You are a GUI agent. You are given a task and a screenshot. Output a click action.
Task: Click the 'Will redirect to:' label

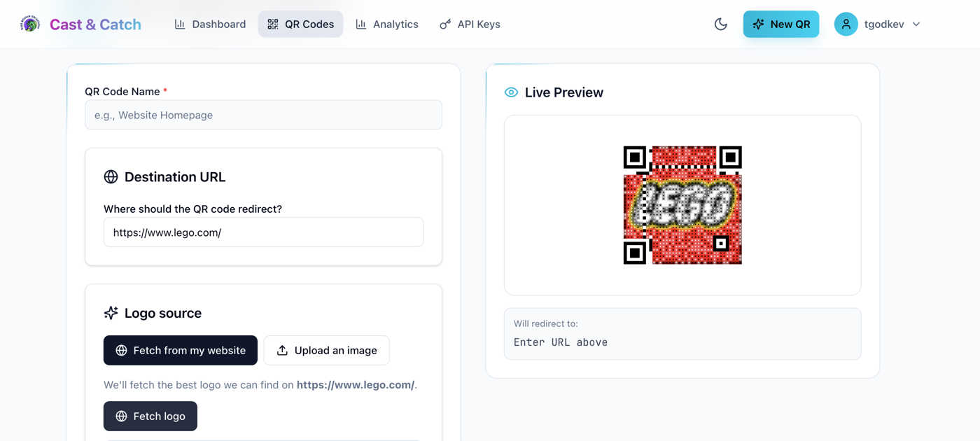point(546,323)
